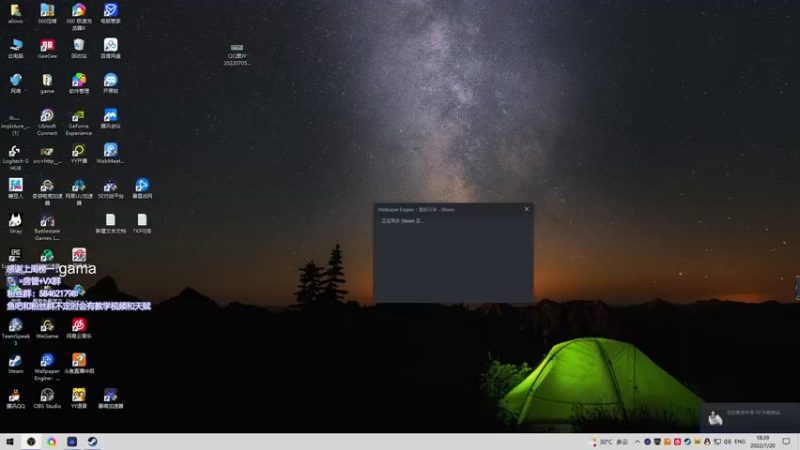Select the WebMeet desktop shortcut
The image size is (800, 450).
[x=110, y=154]
